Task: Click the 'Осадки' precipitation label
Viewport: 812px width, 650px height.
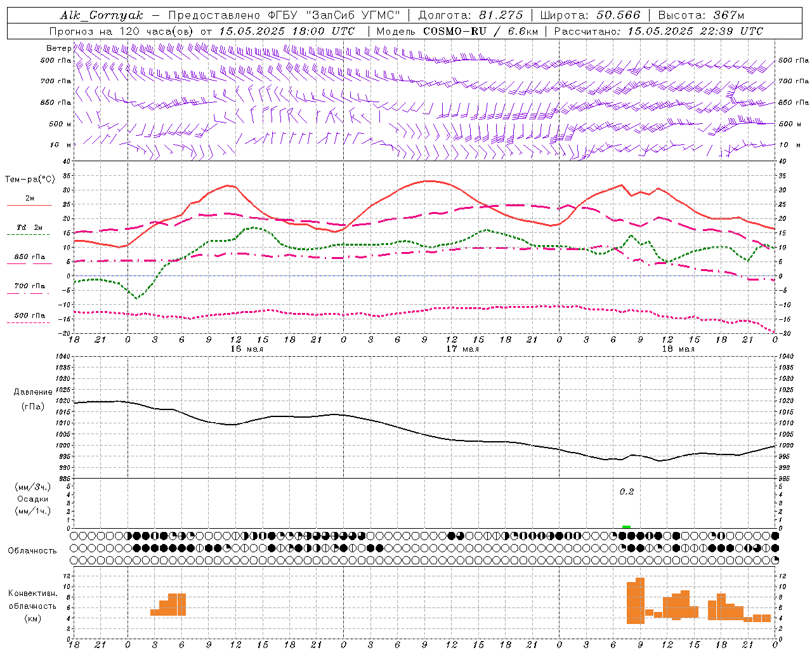Action: [x=33, y=499]
